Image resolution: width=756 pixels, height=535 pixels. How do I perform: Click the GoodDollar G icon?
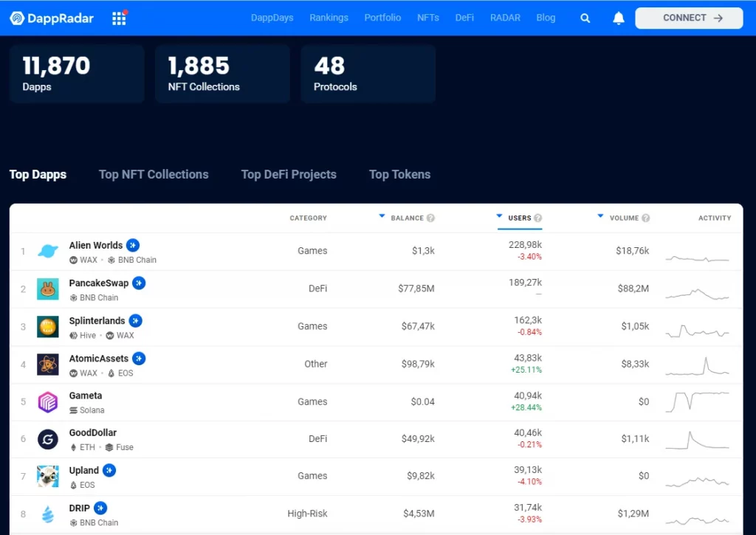(48, 439)
